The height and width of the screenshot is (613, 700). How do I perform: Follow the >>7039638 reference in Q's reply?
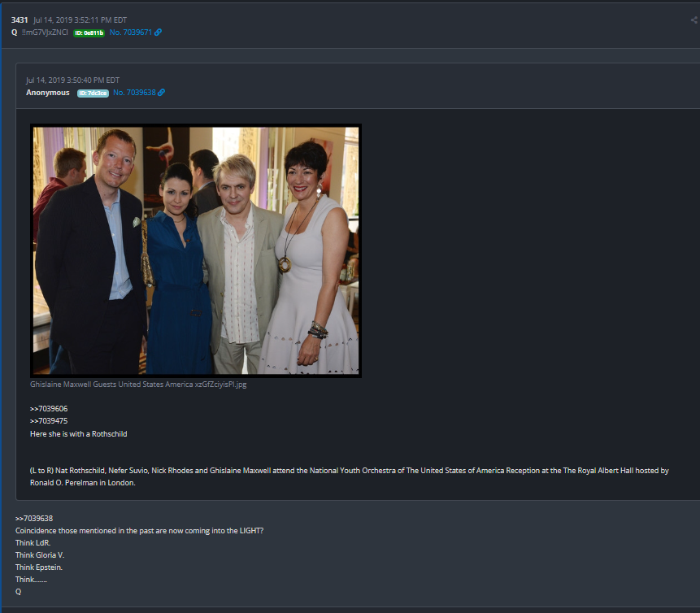pos(34,519)
